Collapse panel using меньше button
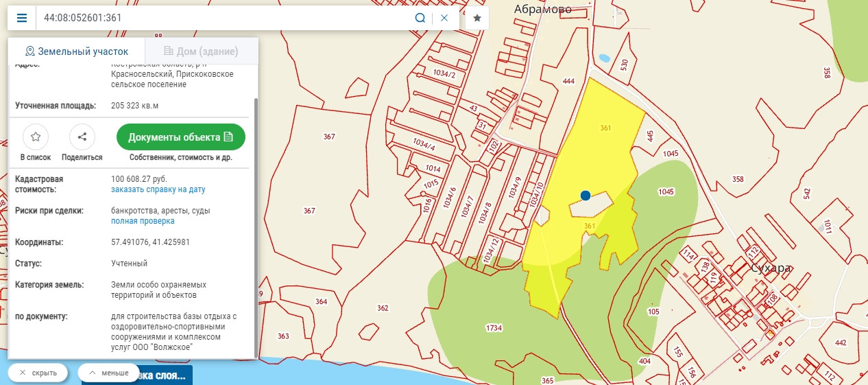The image size is (868, 385). point(109,373)
